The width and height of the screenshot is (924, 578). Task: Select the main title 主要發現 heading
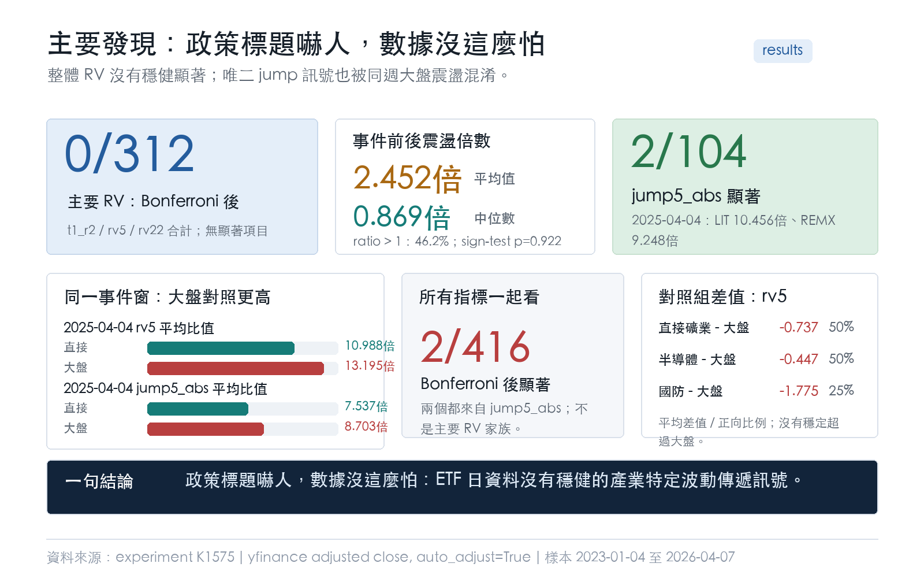point(296,44)
